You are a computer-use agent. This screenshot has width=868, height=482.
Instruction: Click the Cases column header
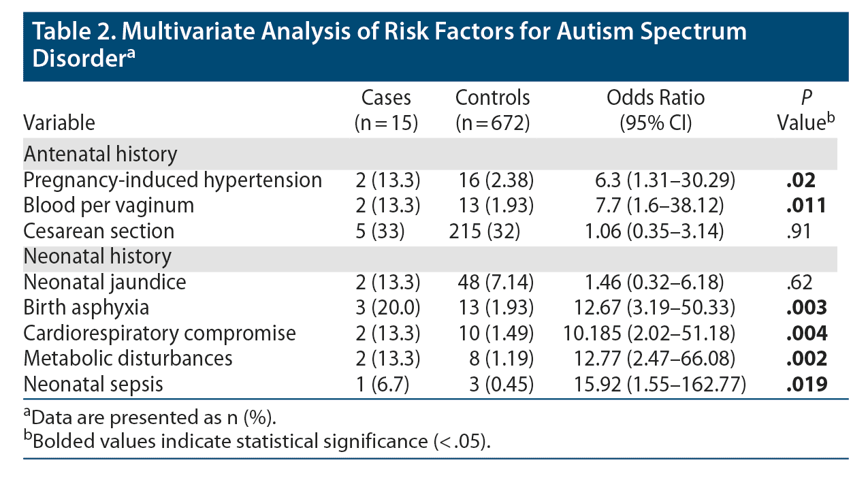tap(386, 110)
